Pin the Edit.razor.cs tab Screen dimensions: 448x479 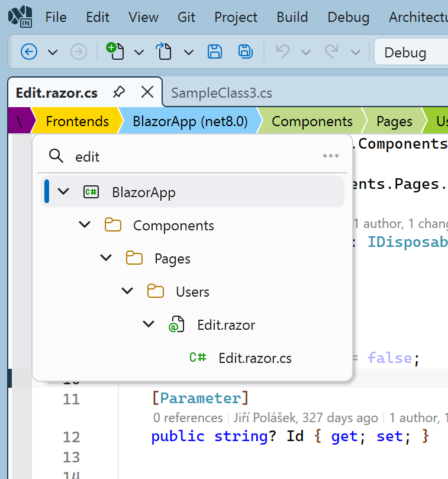[119, 92]
